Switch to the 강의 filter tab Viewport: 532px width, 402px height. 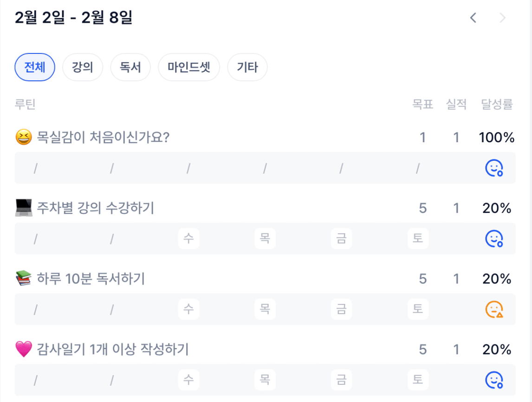[83, 67]
